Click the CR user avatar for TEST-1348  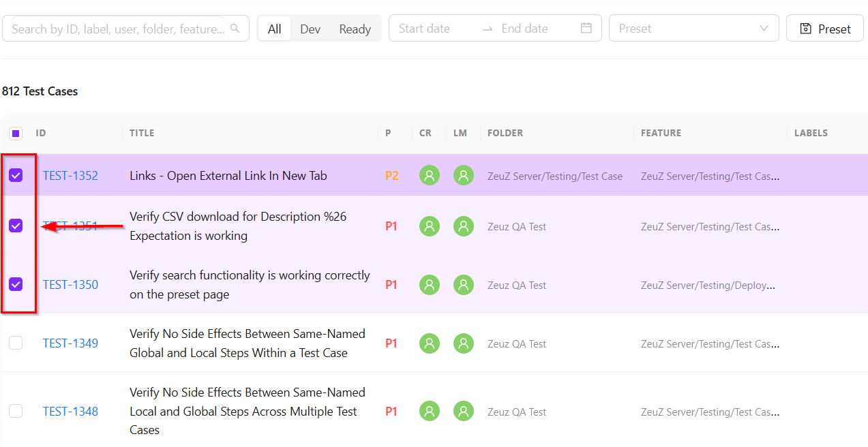click(x=430, y=412)
